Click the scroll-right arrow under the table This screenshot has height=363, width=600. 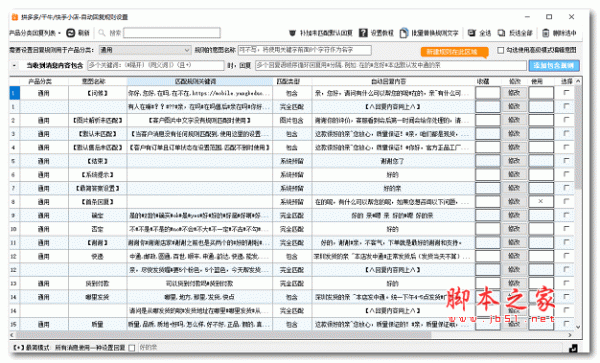[570, 335]
